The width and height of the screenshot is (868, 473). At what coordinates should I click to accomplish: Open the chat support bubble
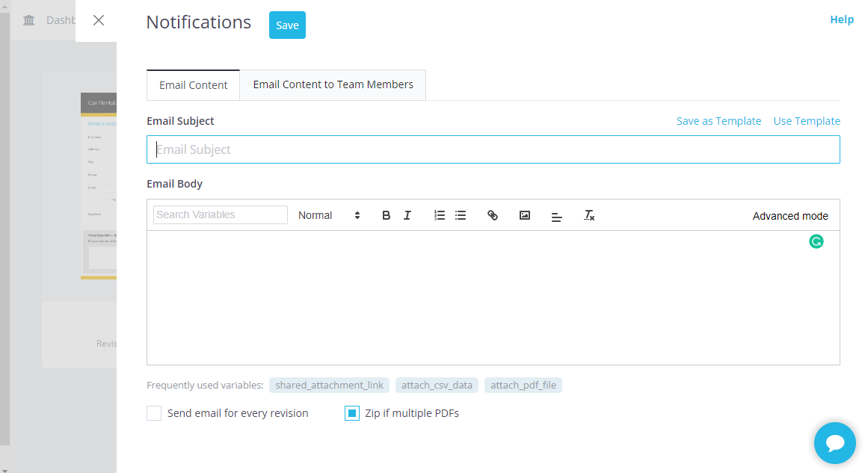point(834,443)
